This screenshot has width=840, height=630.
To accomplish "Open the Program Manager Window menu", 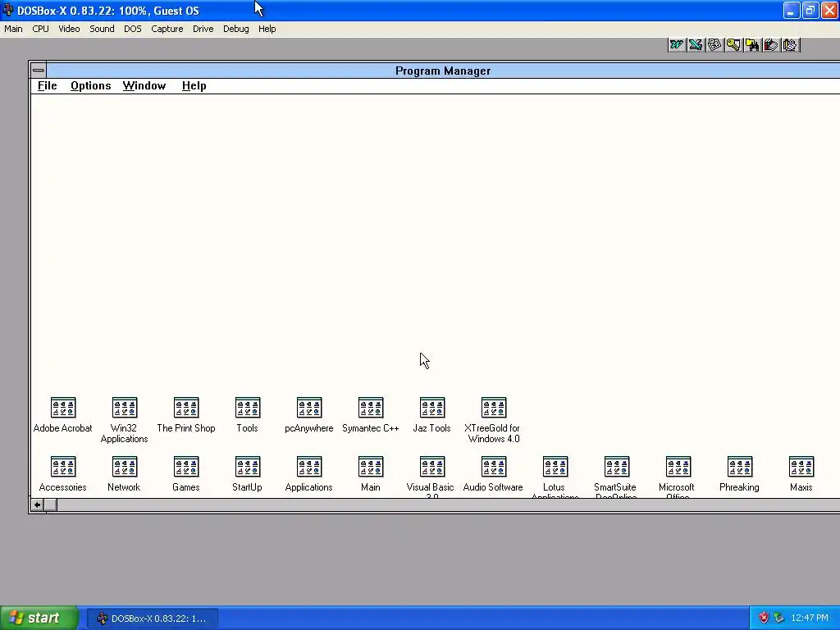I will 144,85.
